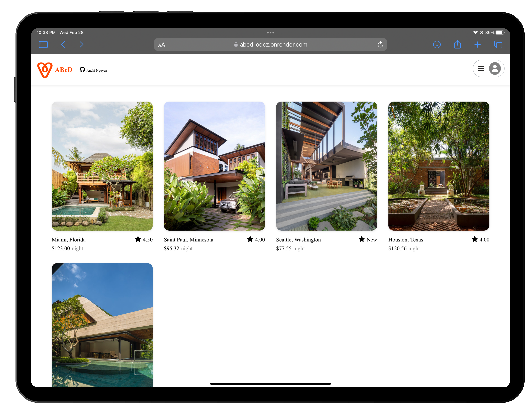Toggle Safari sidebar panel icon

click(43, 45)
